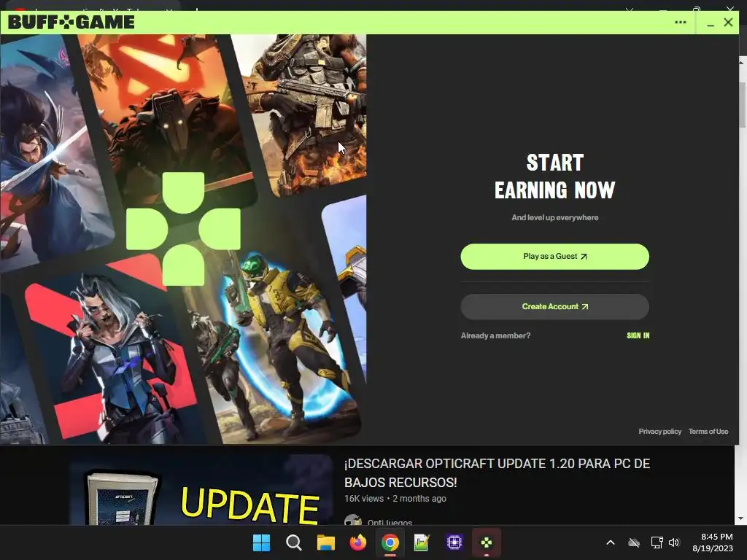
Task: Click the channel avatar below the video title
Action: pyautogui.click(x=352, y=520)
